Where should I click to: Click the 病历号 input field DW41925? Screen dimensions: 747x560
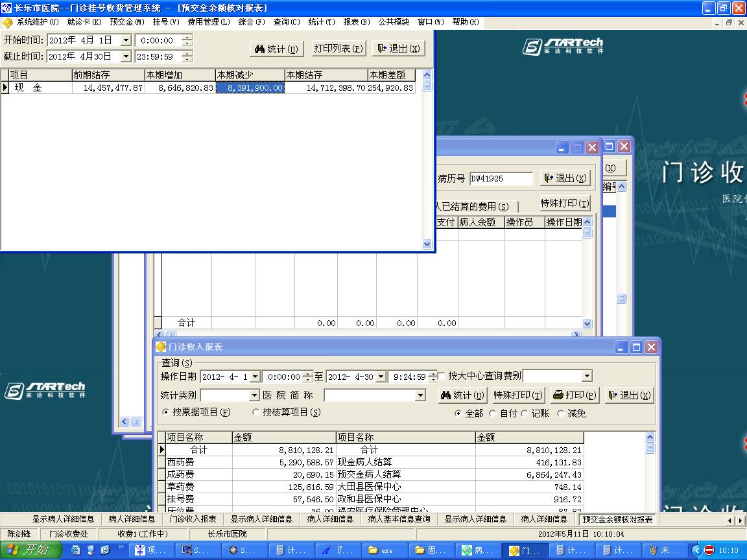click(501, 179)
